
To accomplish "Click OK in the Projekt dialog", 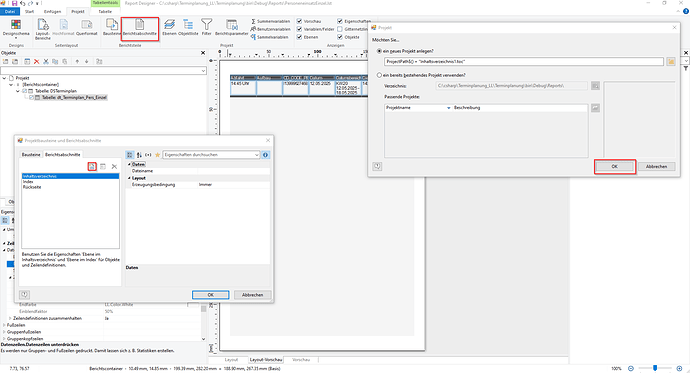I will (614, 167).
